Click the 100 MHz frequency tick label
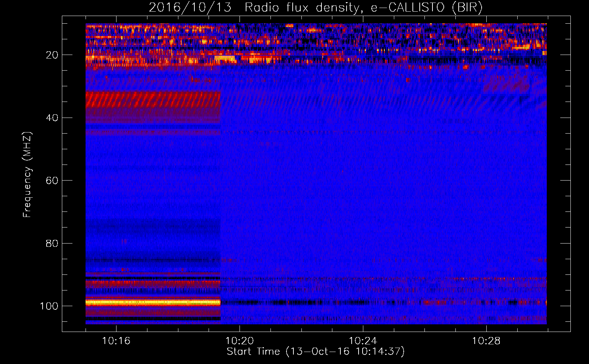This screenshot has width=589, height=364. tap(49, 306)
